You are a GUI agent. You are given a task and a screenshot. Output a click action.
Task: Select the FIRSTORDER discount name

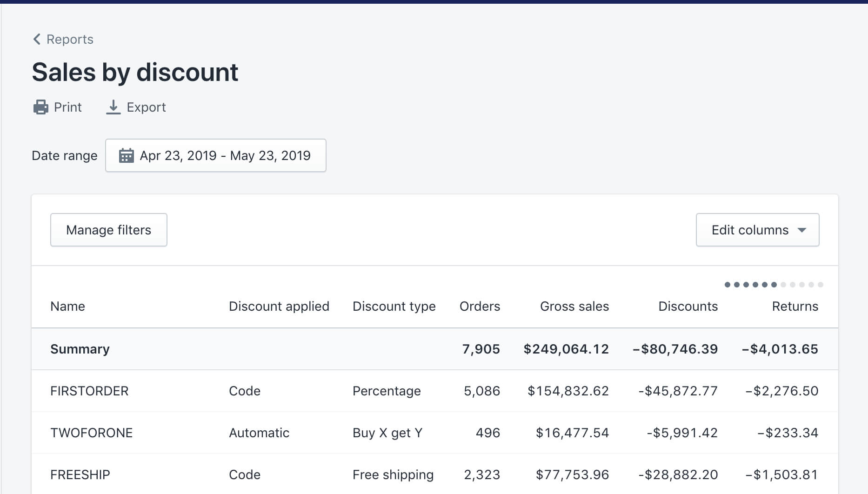(89, 391)
